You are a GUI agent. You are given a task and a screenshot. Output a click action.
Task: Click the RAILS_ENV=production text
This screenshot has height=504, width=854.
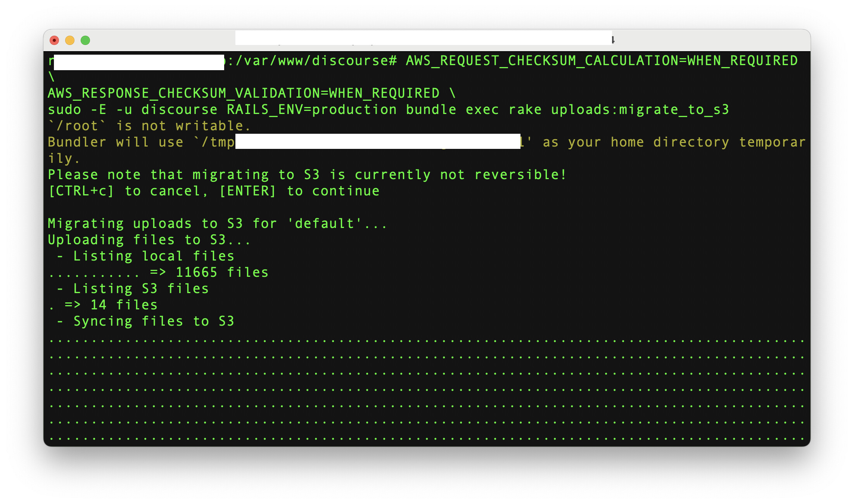(311, 110)
